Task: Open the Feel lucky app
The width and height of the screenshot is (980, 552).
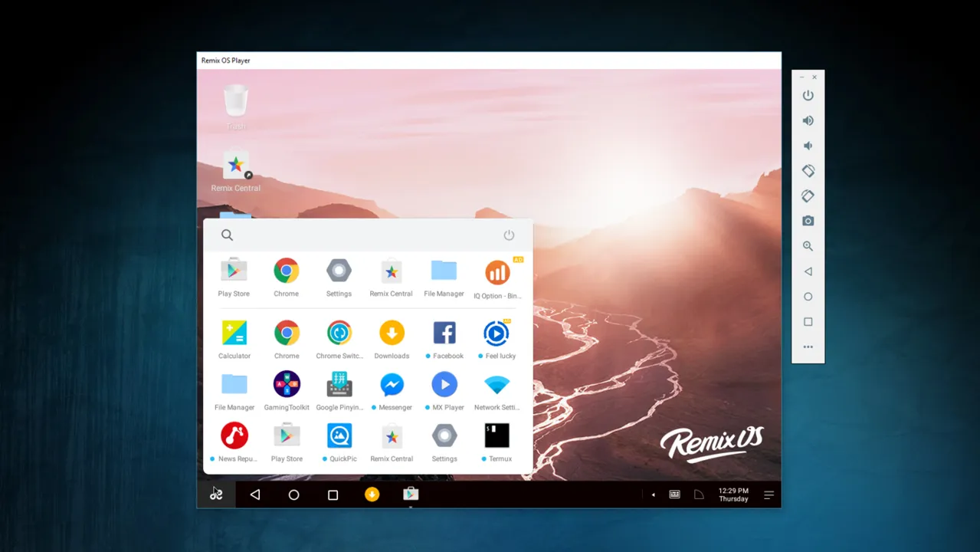Action: [x=497, y=333]
